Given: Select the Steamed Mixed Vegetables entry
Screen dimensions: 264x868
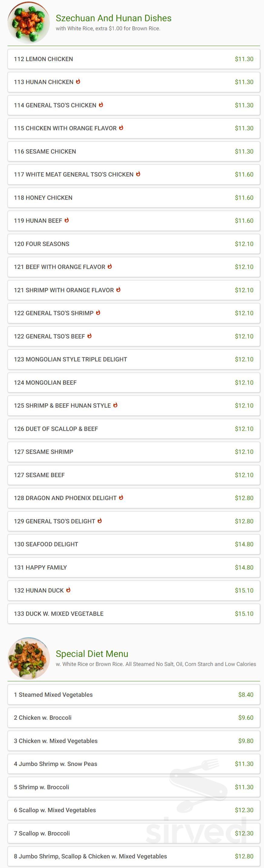Looking at the screenshot, I should [x=132, y=695].
